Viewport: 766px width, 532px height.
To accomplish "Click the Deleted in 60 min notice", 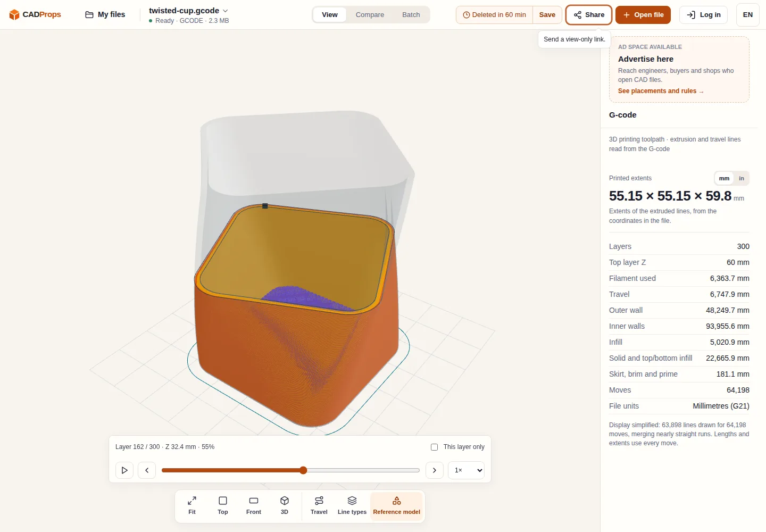I will point(495,15).
